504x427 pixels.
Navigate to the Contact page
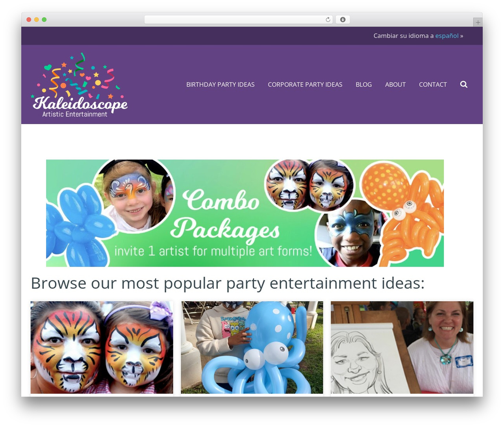(433, 84)
